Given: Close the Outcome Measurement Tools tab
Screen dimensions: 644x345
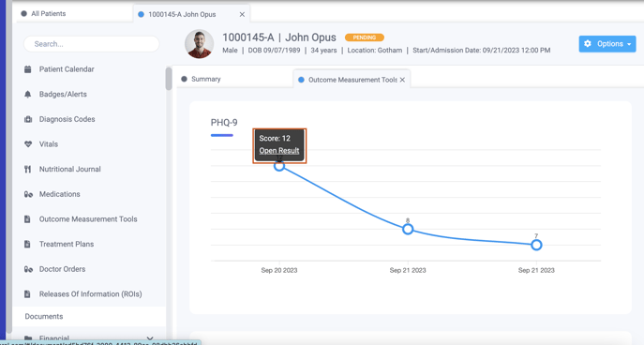Looking at the screenshot, I should (402, 80).
